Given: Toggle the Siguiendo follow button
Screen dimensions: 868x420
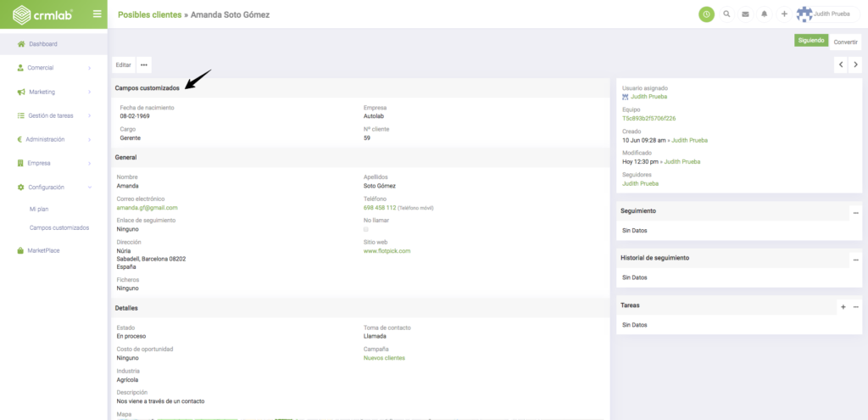Looking at the screenshot, I should click(x=810, y=41).
